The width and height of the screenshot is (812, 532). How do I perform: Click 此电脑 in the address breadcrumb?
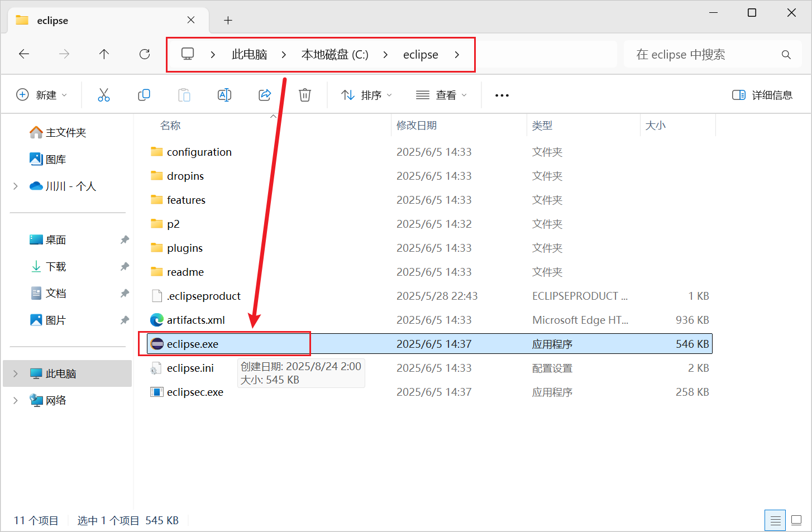249,55
